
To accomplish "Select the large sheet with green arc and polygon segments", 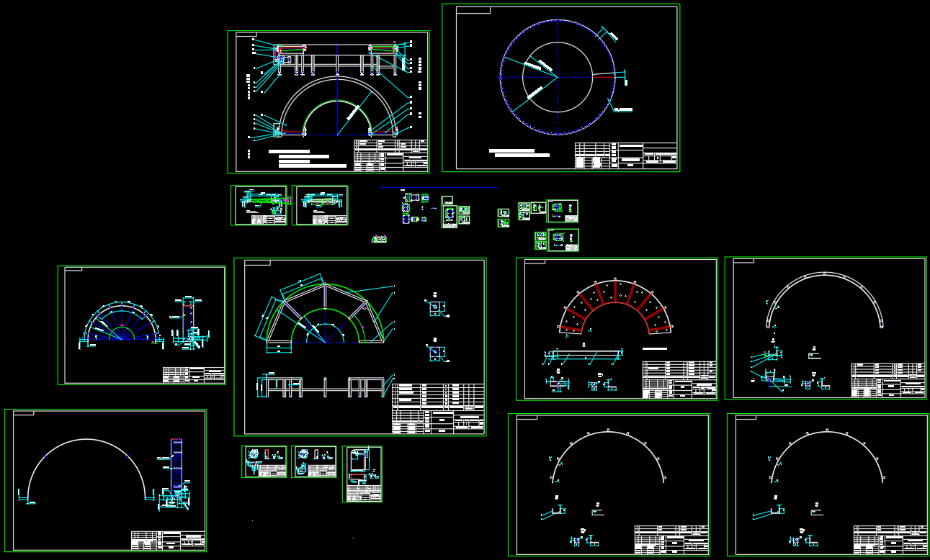I will pos(359,347).
